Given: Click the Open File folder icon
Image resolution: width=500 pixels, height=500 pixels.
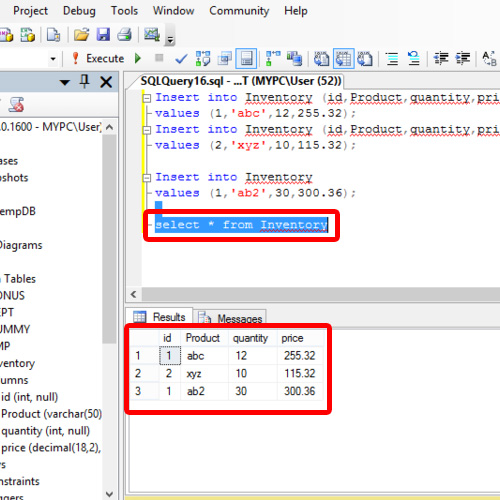Looking at the screenshot, I should pos(81,34).
